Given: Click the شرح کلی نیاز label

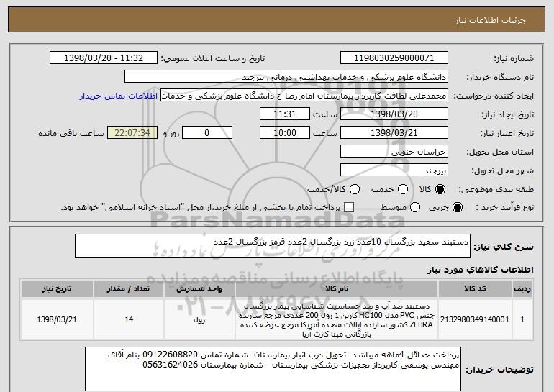Looking at the screenshot, I should 504,247.
